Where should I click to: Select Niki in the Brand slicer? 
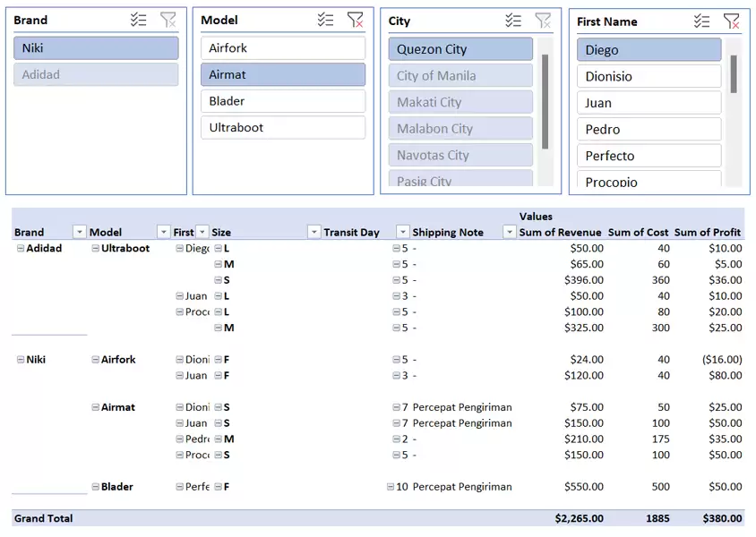(96, 48)
